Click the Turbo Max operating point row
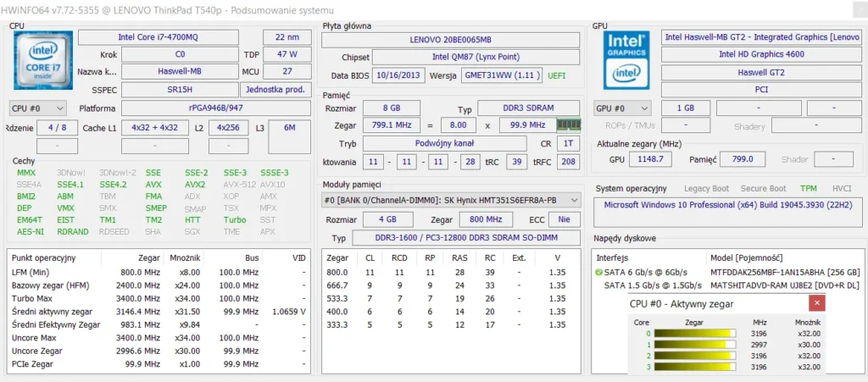868x382 pixels. pos(159,298)
